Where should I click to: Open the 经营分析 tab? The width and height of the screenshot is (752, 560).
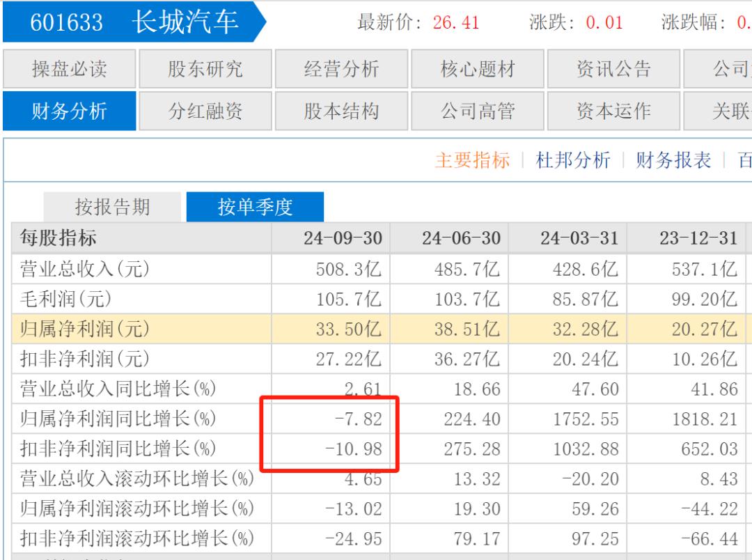tap(341, 69)
